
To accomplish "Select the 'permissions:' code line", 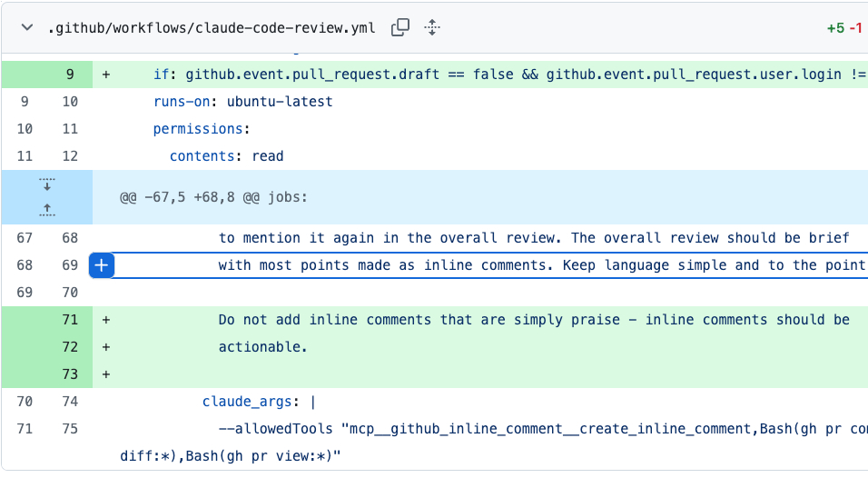I will (201, 129).
